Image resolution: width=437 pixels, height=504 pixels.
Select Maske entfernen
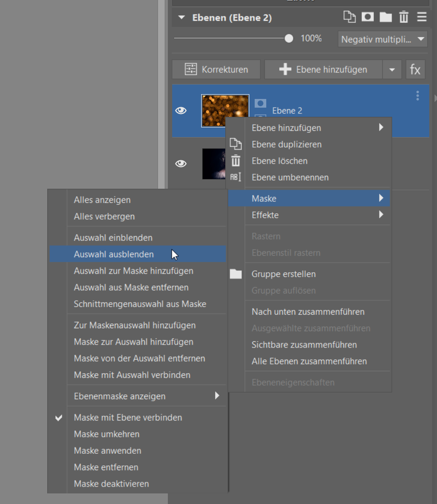tap(138, 467)
